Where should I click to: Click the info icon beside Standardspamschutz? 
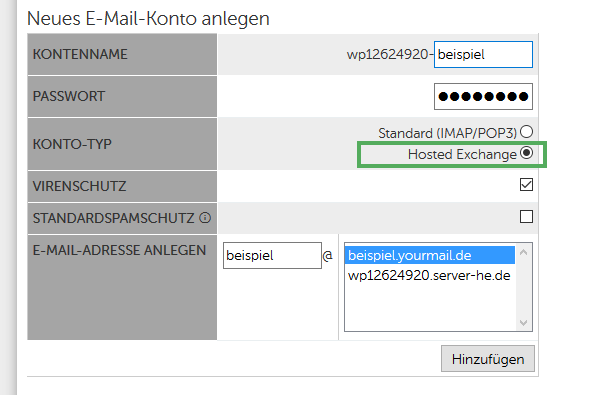(x=205, y=218)
